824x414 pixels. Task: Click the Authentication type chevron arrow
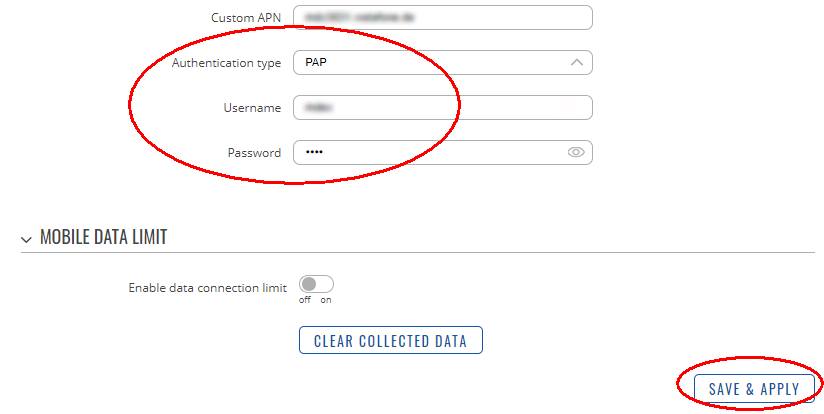coord(576,63)
